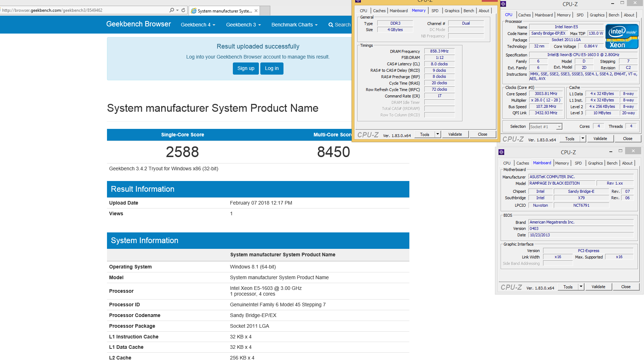Screen dimensions: 644x362
Task: Open Tools dropdown arrow in Mainboard CPU-Z window
Action: (581, 287)
